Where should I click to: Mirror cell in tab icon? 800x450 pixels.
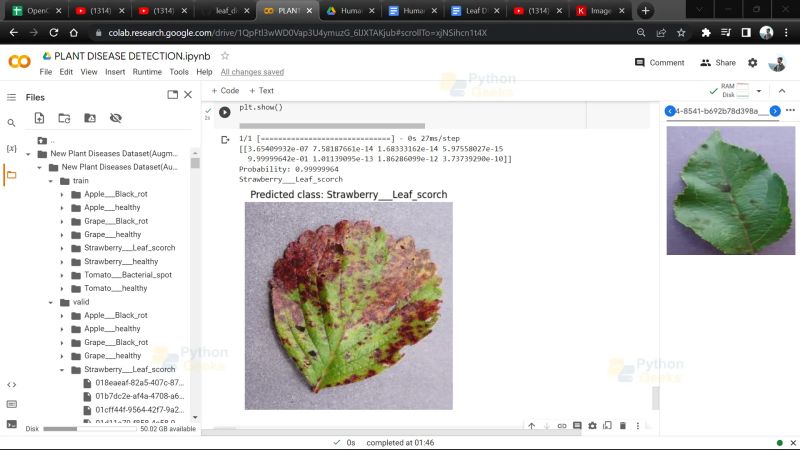tap(607, 426)
